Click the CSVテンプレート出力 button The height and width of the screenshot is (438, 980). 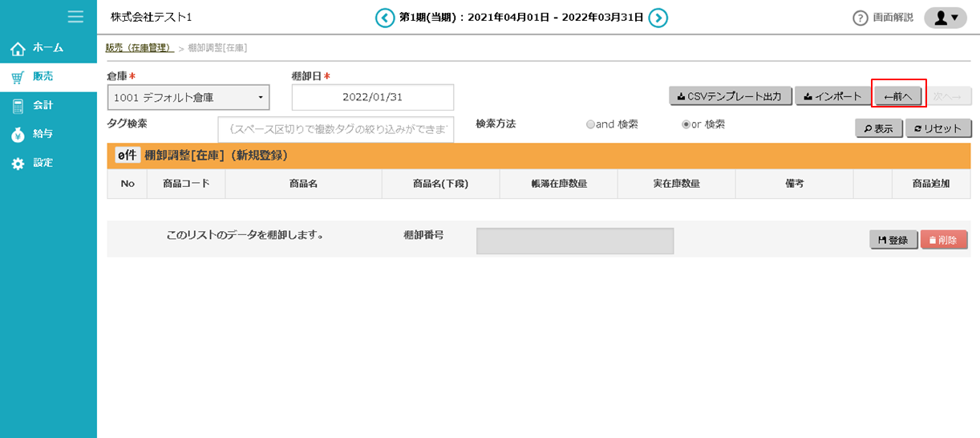pos(731,96)
